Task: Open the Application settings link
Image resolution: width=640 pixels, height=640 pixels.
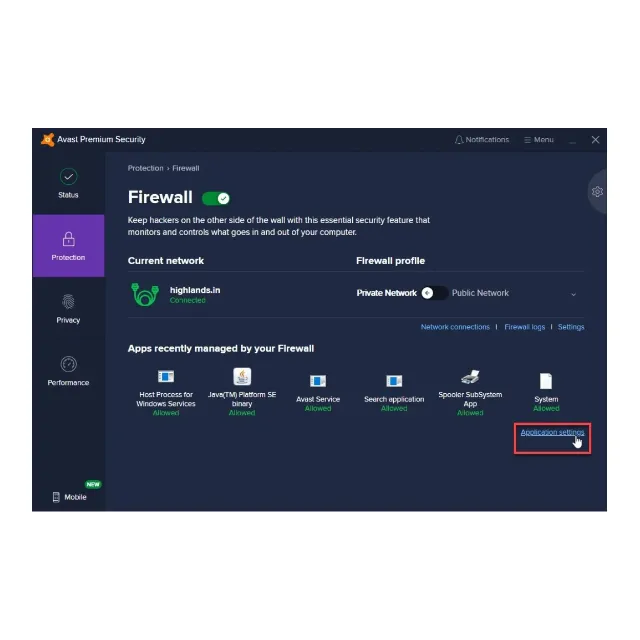Action: pos(552,432)
